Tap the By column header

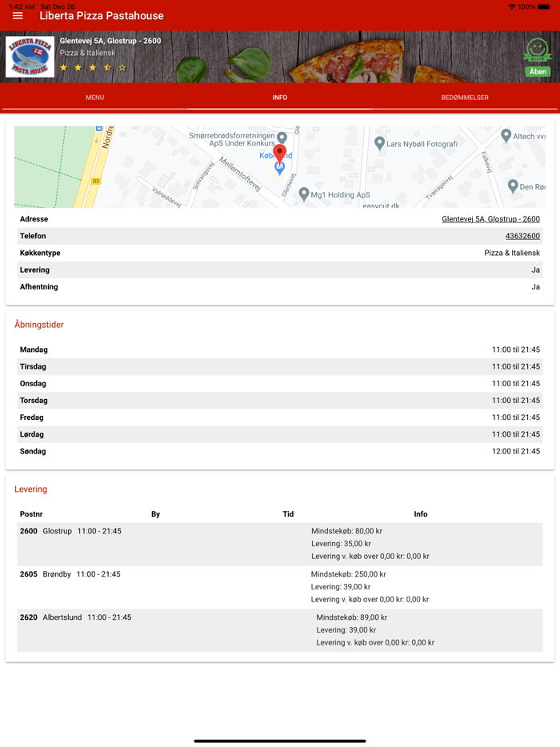tap(155, 514)
